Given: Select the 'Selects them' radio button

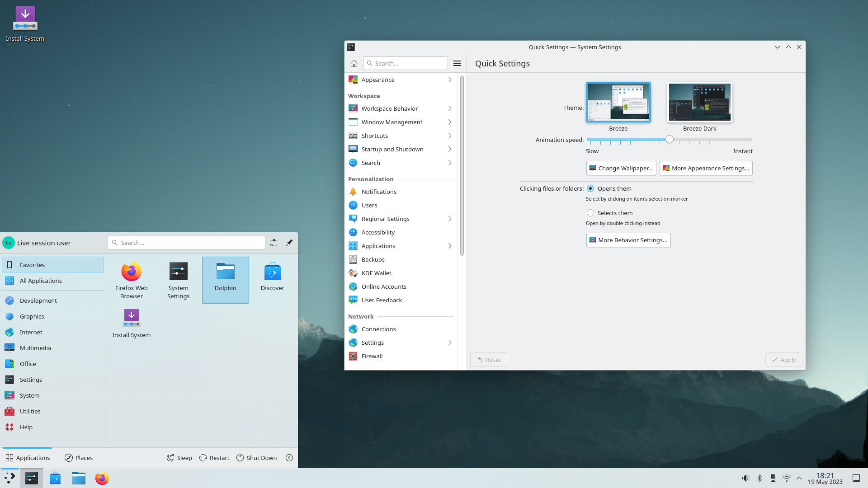Looking at the screenshot, I should click(x=590, y=213).
